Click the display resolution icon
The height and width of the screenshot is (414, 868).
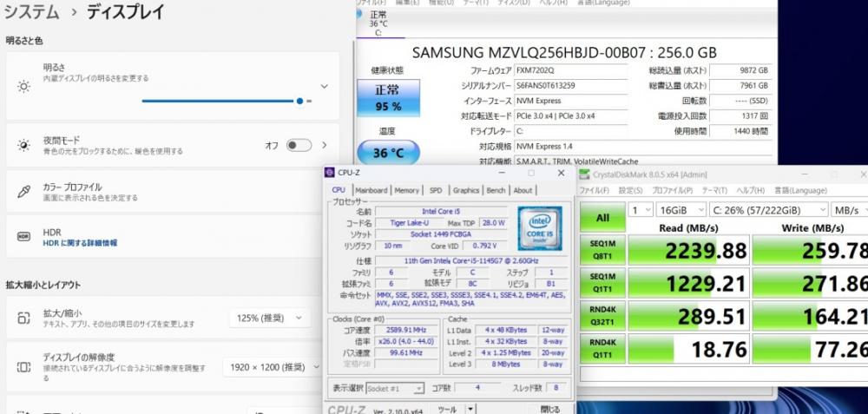point(24,367)
